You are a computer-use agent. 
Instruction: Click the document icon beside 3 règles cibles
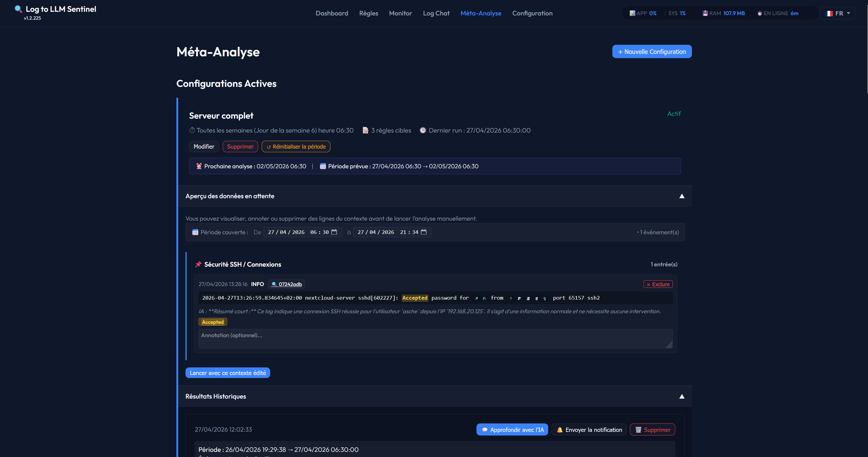pyautogui.click(x=365, y=130)
